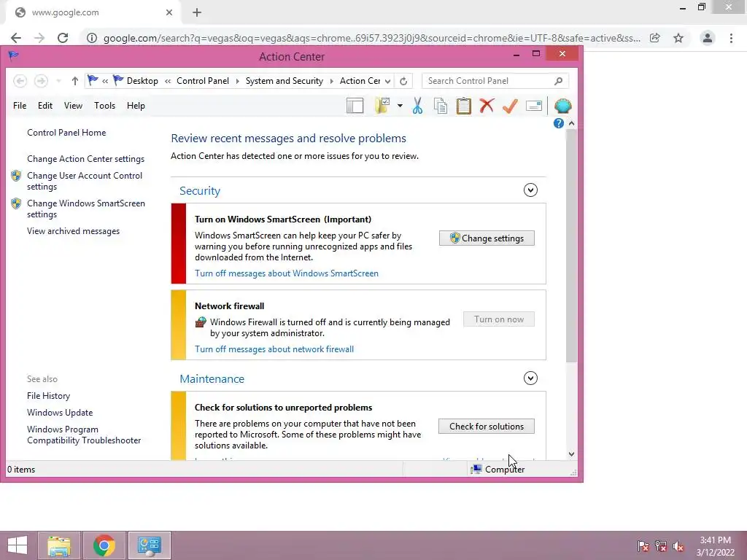Click the Control Panel taskbar icon
The height and width of the screenshot is (560, 747).
point(150,545)
